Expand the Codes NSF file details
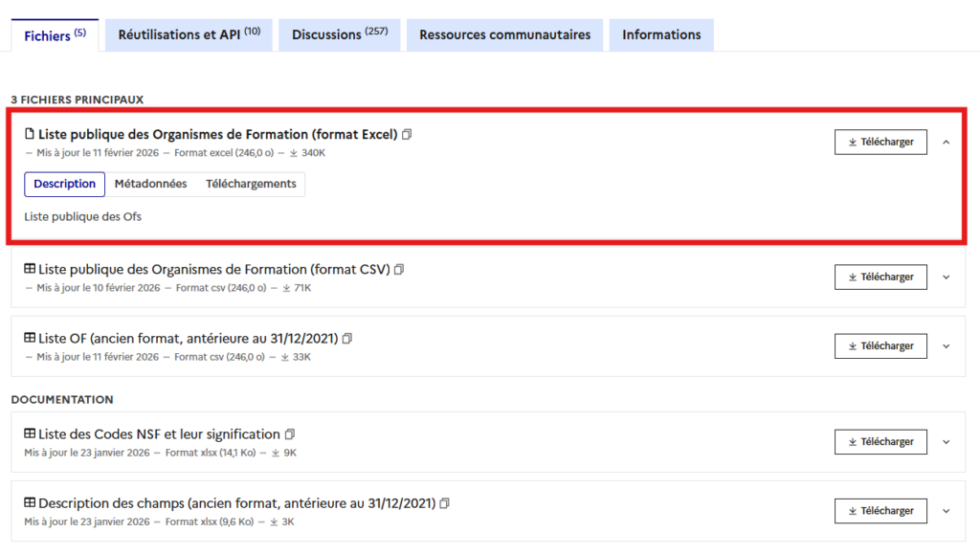 [x=946, y=442]
